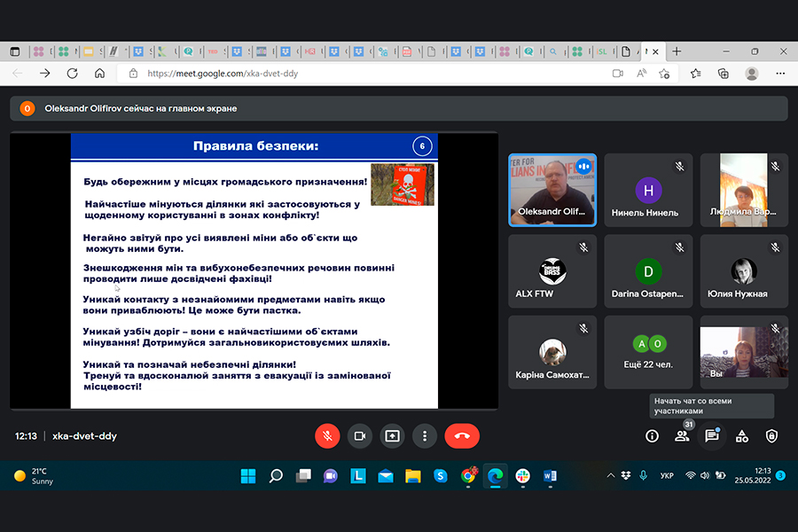
Task: Close the active Meet tab
Action: 655,51
